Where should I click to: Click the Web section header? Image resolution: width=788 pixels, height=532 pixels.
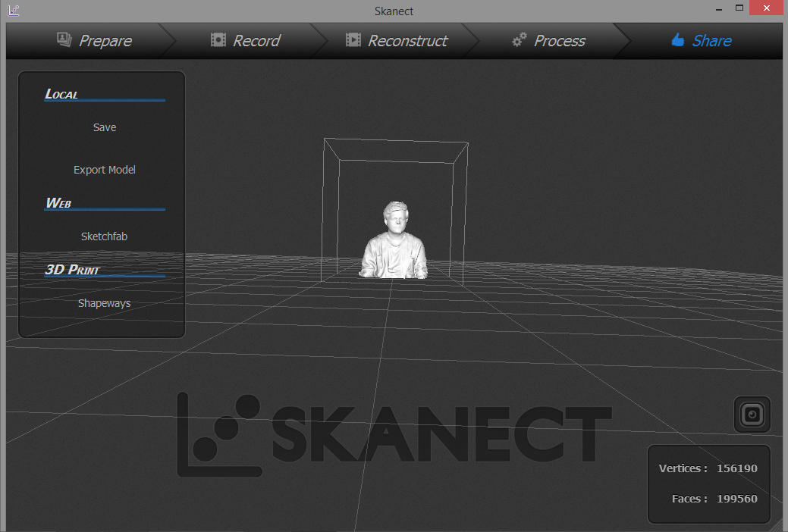click(x=58, y=203)
